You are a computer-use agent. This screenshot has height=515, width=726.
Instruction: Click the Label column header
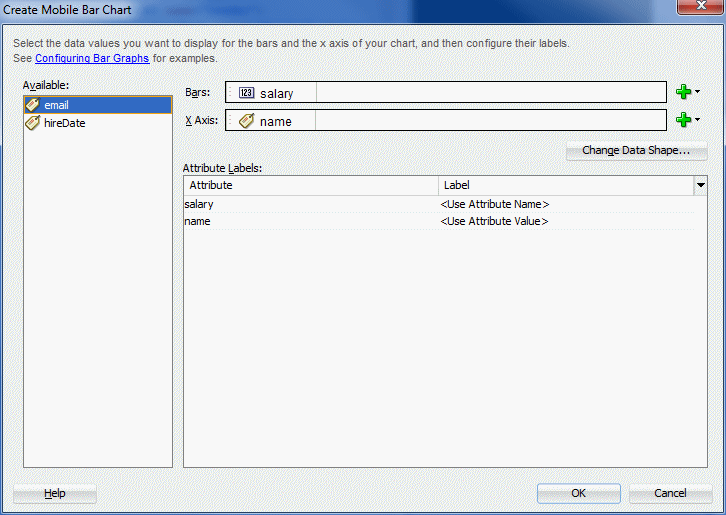(x=566, y=185)
